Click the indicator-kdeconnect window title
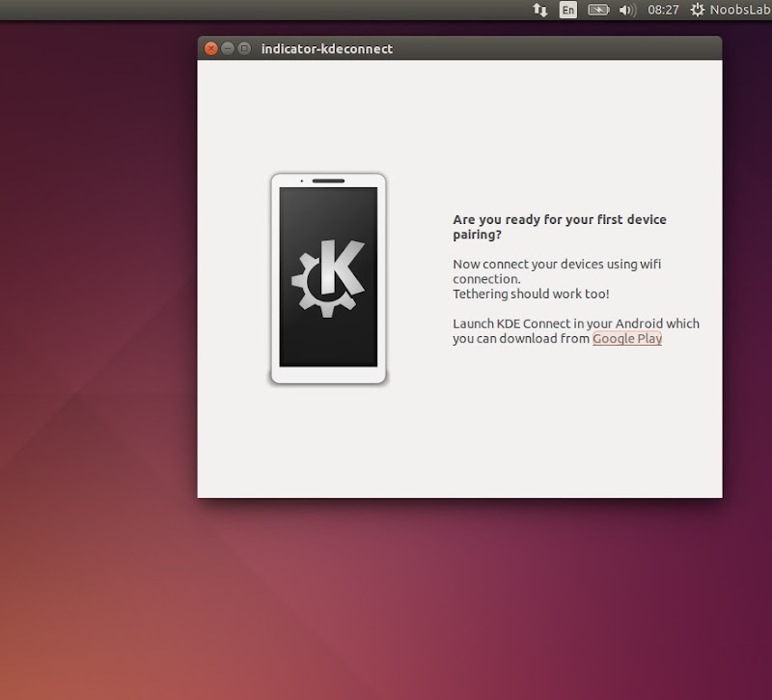The image size is (772, 700). coord(327,49)
